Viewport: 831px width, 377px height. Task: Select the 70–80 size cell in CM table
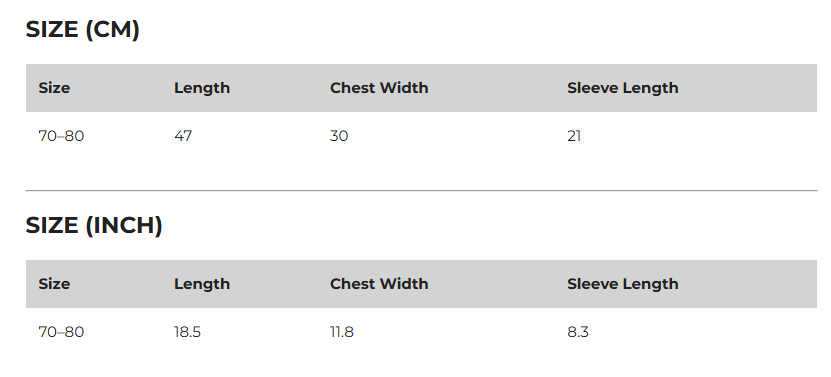(61, 136)
